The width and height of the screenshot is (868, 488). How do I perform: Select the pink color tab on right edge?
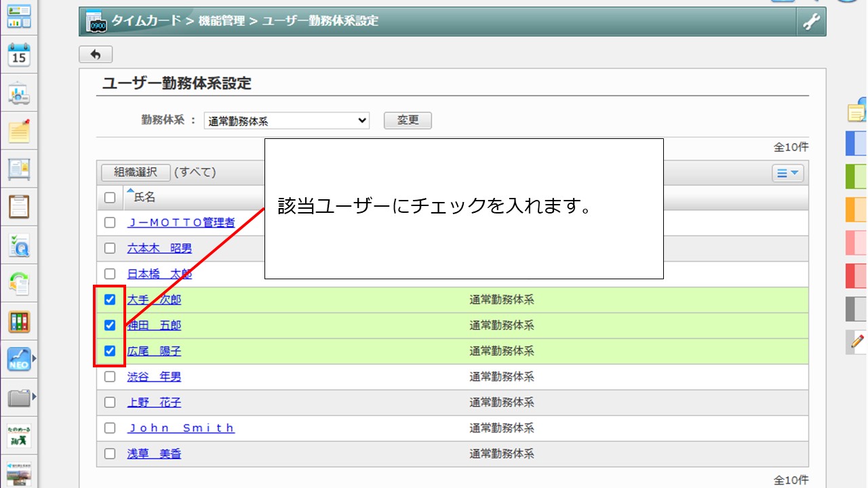[856, 243]
